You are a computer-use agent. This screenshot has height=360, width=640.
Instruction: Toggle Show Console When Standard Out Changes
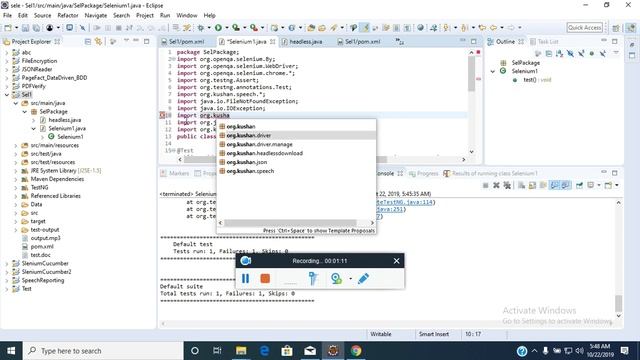(554, 185)
